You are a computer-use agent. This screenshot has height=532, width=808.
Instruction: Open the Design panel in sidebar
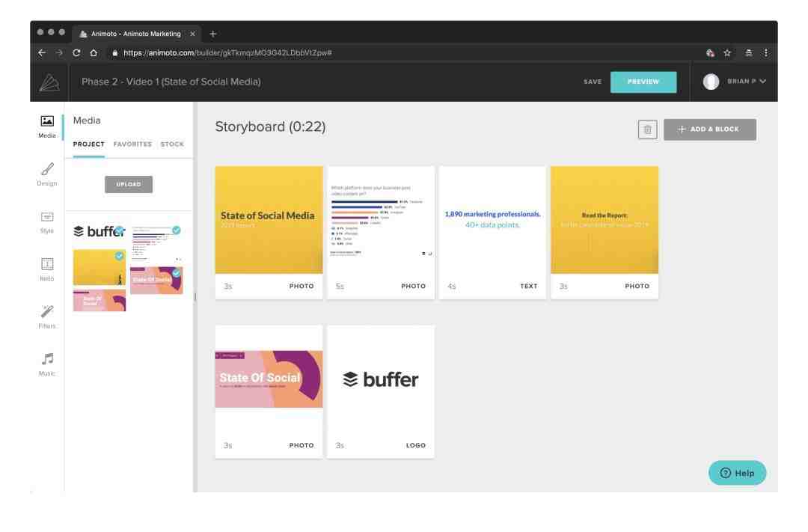[47, 174]
